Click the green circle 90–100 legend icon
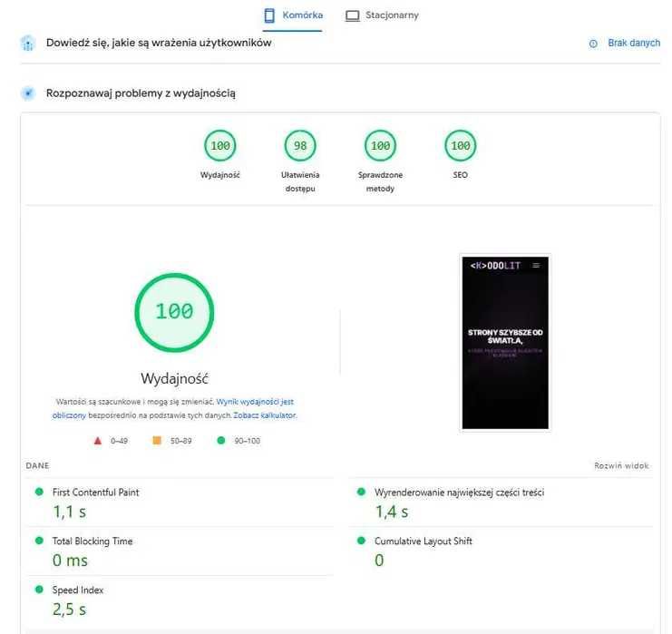The height and width of the screenshot is (634, 672). pyautogui.click(x=221, y=440)
